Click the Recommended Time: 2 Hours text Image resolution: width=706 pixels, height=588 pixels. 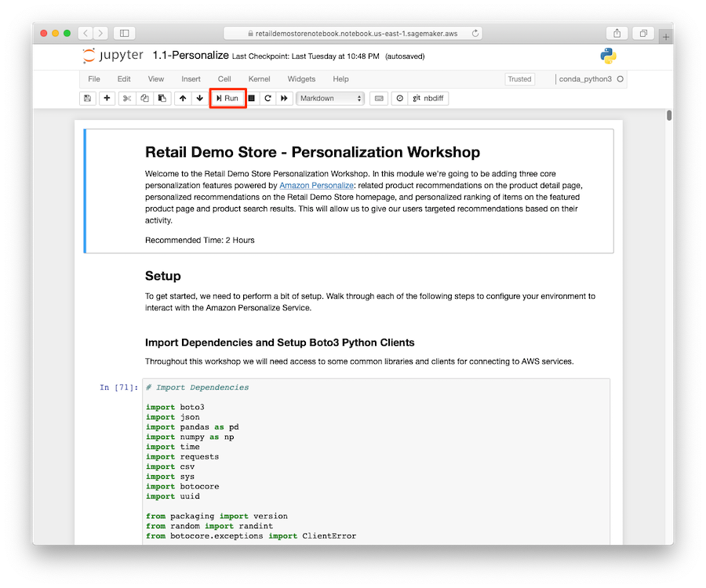[x=199, y=240]
